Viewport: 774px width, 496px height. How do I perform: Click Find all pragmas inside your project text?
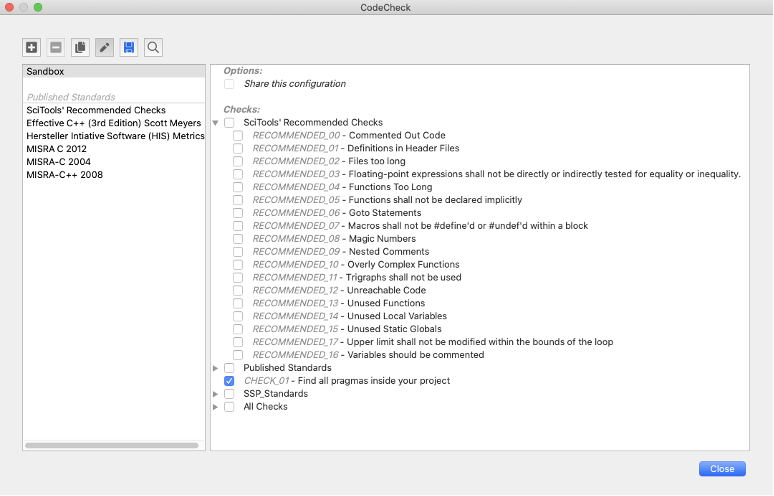(374, 381)
